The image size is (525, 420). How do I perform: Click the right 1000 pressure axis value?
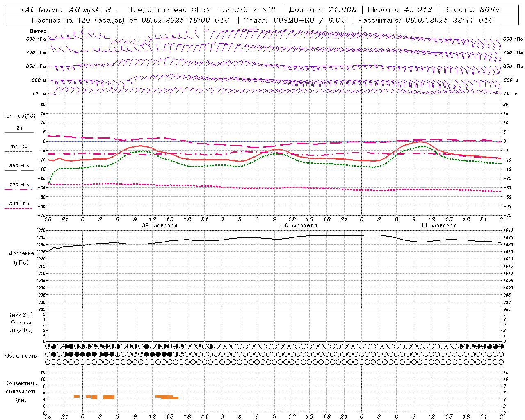(507, 288)
